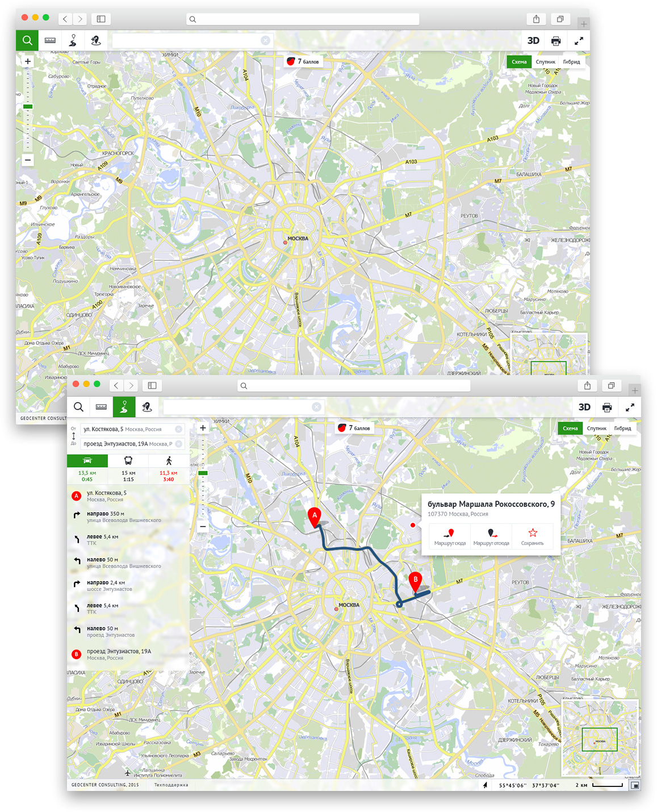This screenshot has width=657, height=812.
Task: Select ruler measure tool in front window
Action: (x=101, y=407)
